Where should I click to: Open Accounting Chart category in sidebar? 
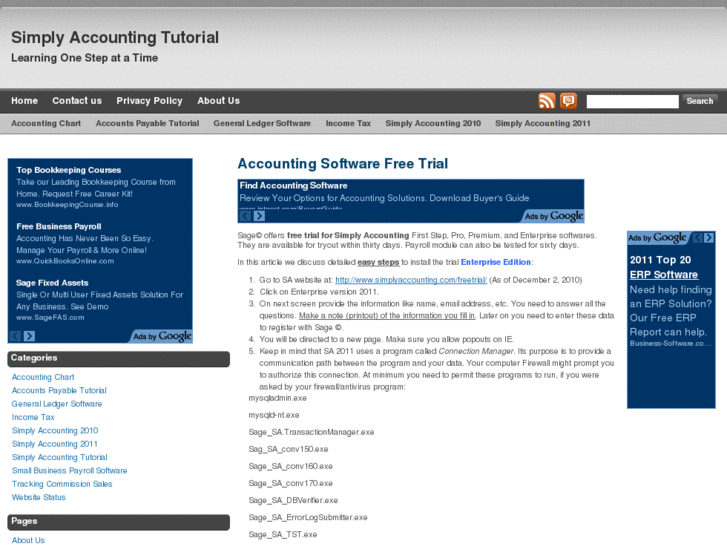(x=43, y=377)
